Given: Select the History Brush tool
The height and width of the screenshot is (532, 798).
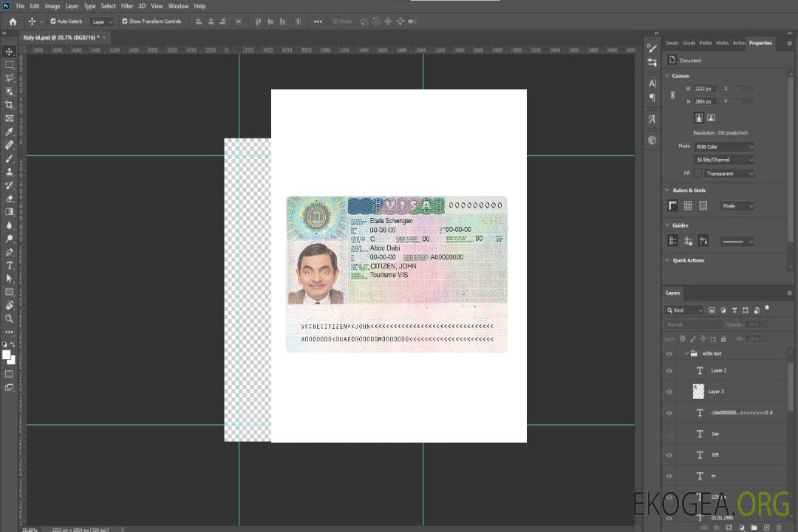Looking at the screenshot, I should tap(9, 185).
